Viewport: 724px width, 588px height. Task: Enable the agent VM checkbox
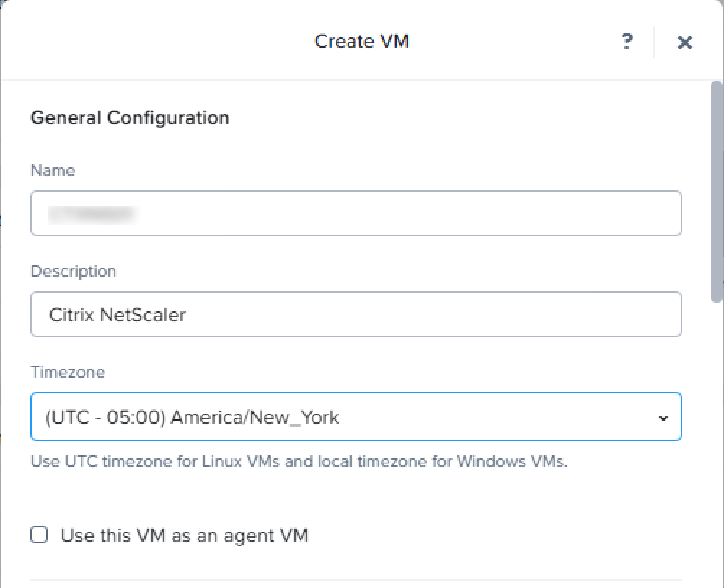[40, 535]
